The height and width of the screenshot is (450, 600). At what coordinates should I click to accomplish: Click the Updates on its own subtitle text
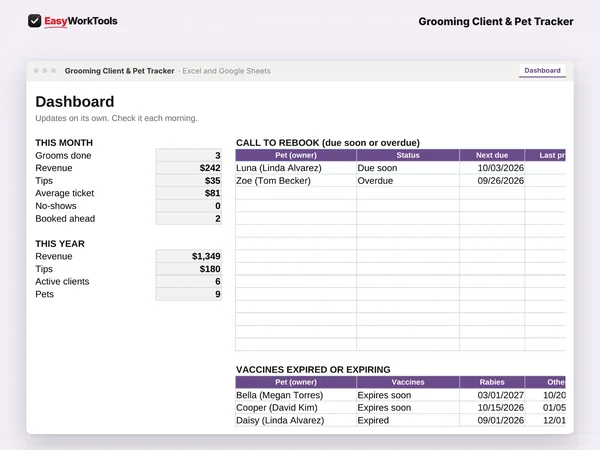pyautogui.click(x=116, y=118)
